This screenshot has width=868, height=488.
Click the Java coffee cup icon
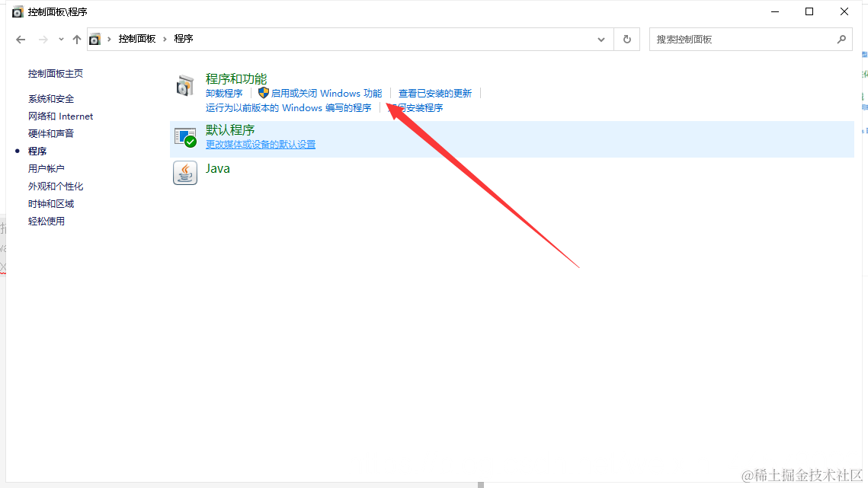click(185, 173)
